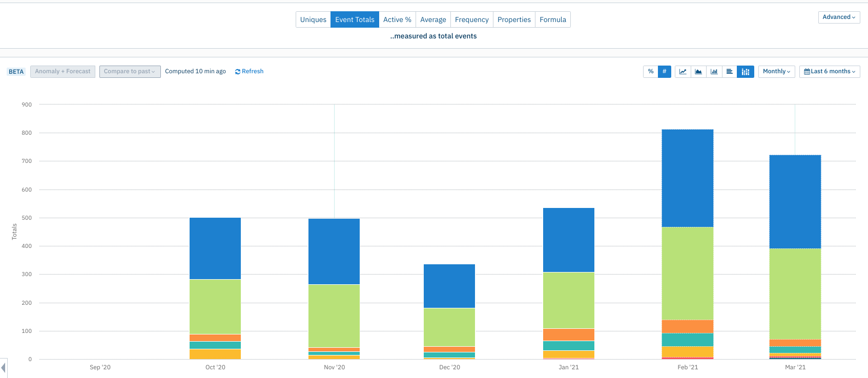Toggle percentage display mode
The height and width of the screenshot is (378, 868).
pyautogui.click(x=651, y=72)
